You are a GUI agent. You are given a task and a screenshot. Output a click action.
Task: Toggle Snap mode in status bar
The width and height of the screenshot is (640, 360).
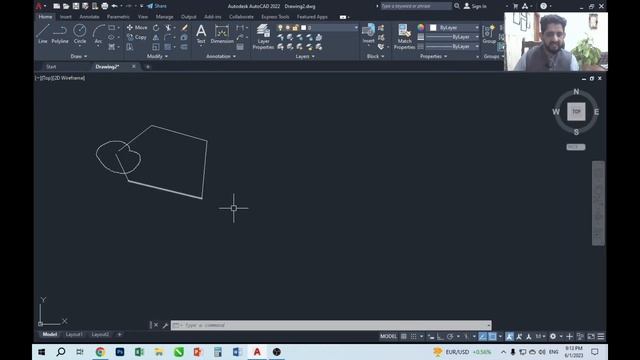point(413,336)
